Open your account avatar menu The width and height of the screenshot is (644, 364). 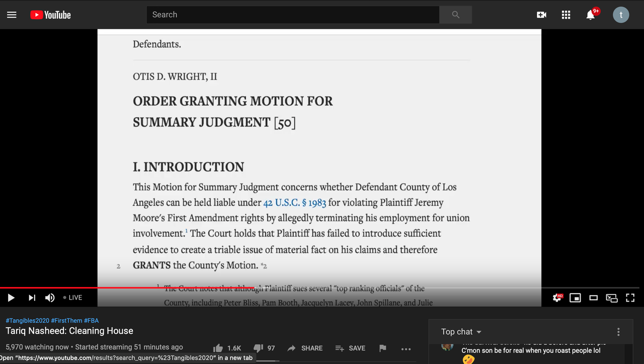(x=621, y=15)
